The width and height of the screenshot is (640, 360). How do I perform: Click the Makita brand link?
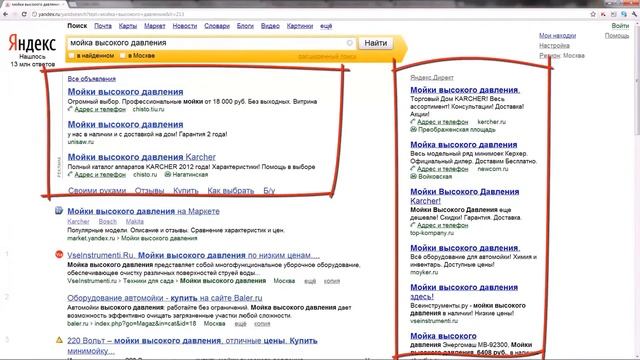point(135,221)
